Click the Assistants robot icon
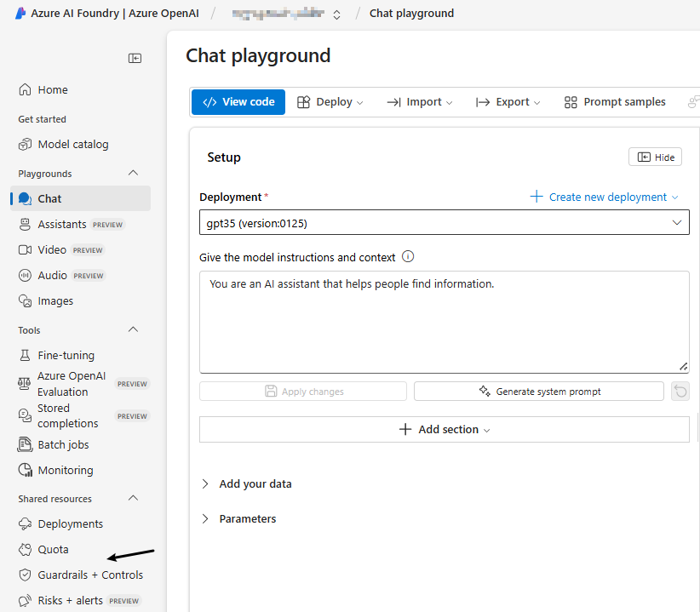Image resolution: width=700 pixels, height=612 pixels. click(x=25, y=225)
